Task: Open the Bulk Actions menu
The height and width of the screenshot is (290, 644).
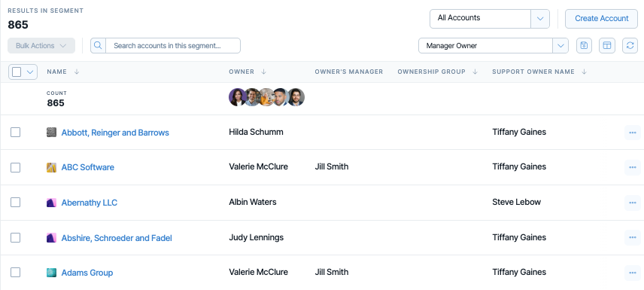Action: 41,46
